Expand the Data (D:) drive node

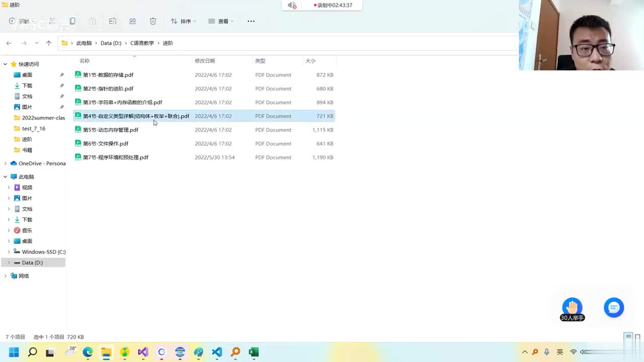9,262
